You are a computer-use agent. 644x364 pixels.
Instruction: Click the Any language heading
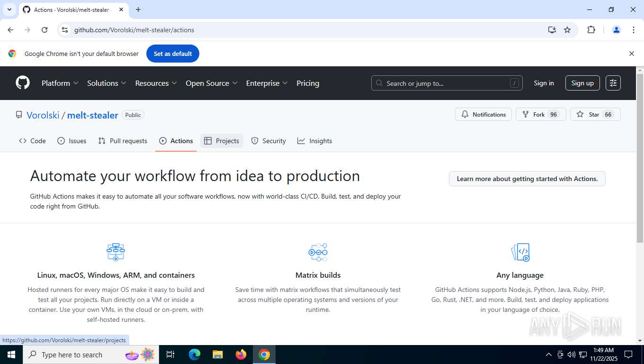[520, 275]
